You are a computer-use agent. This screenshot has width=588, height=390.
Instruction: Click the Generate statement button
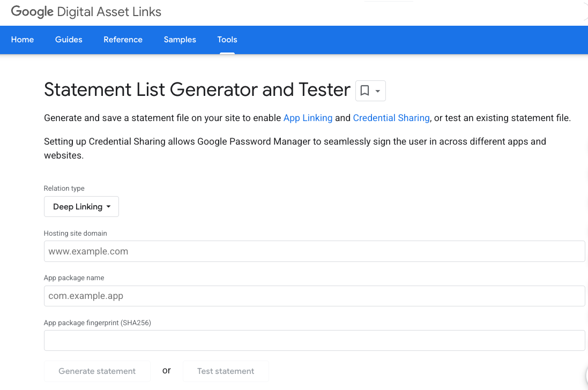[97, 371]
